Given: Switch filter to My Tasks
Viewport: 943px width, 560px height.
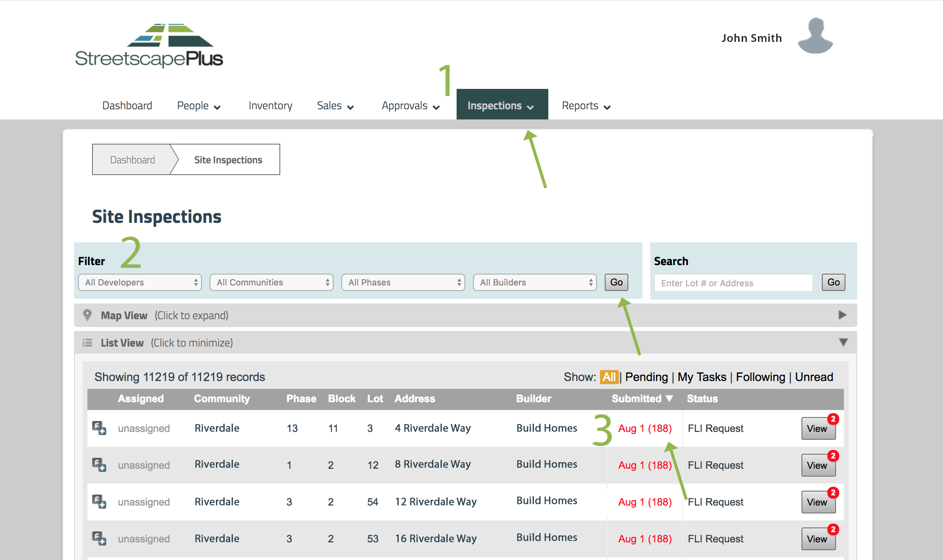Looking at the screenshot, I should point(702,377).
